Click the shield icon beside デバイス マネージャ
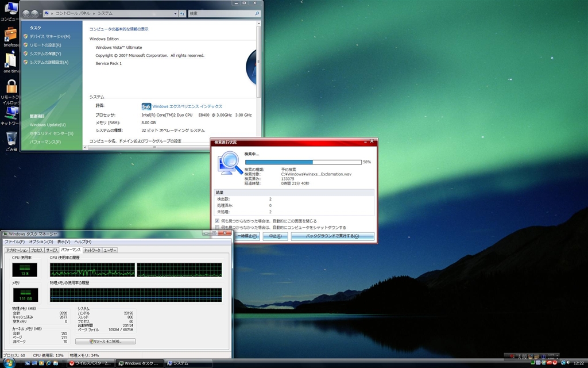This screenshot has width=588, height=368. point(25,36)
